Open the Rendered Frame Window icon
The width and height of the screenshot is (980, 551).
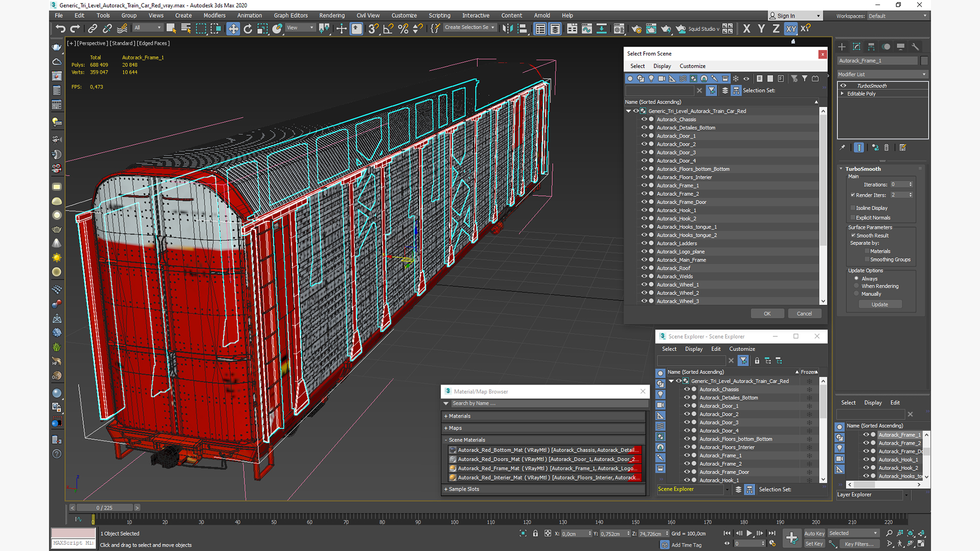click(651, 29)
